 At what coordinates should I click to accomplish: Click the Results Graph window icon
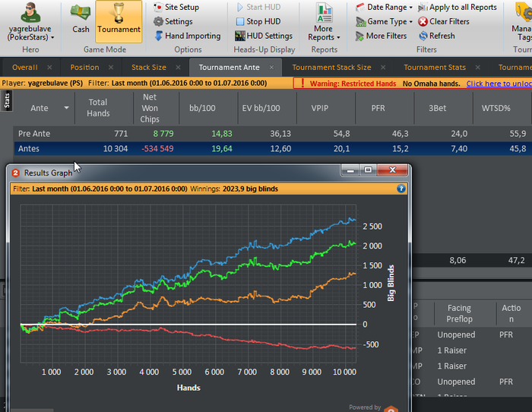16,173
